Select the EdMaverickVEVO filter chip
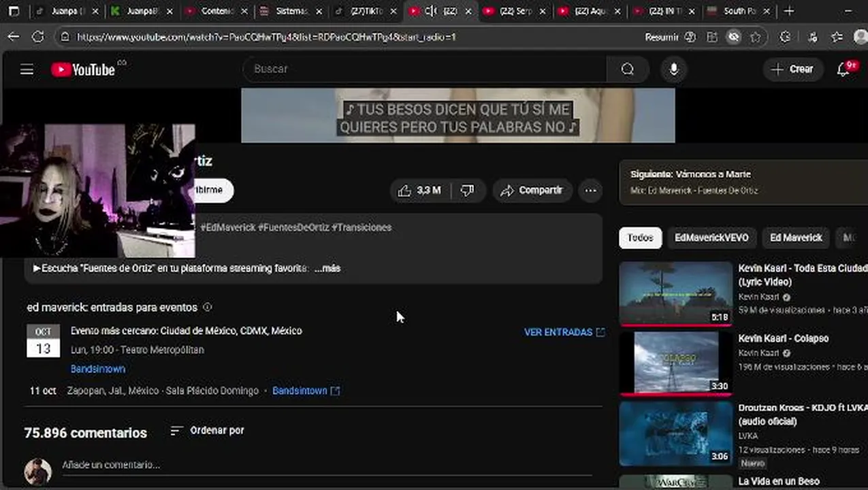Image resolution: width=868 pixels, height=490 pixels. point(711,238)
